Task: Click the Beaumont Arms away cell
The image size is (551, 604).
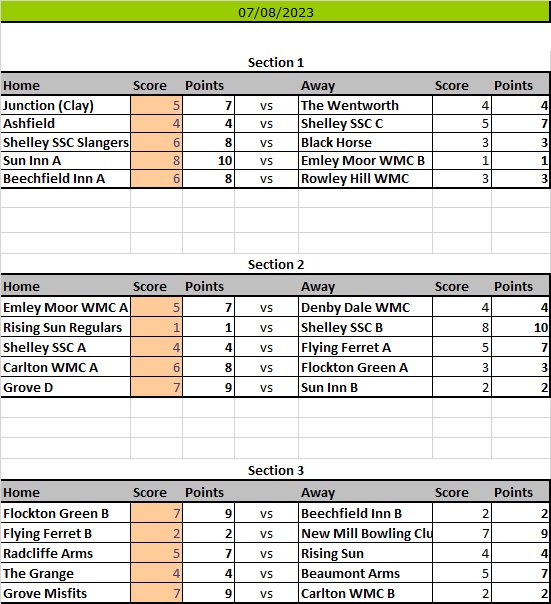Action: pos(365,574)
